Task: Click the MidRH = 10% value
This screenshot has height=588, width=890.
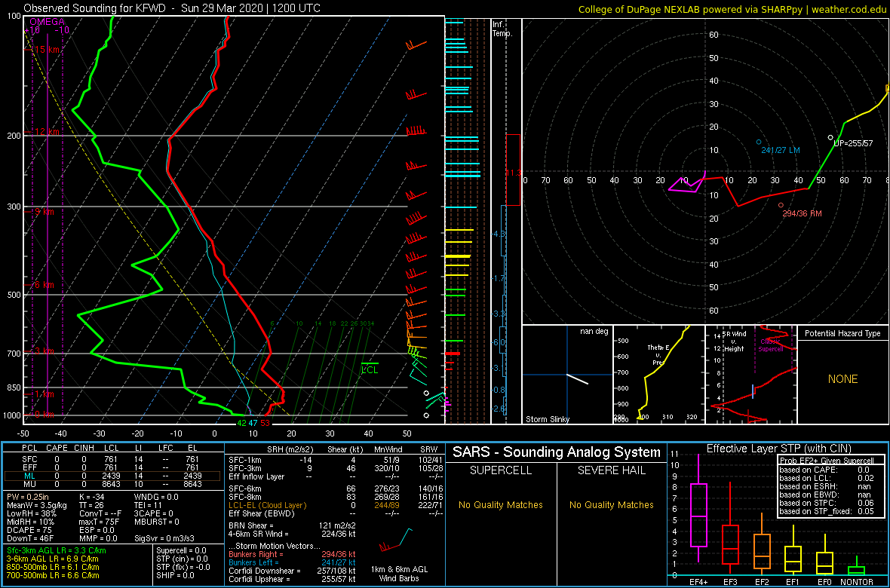Action: 31,522
